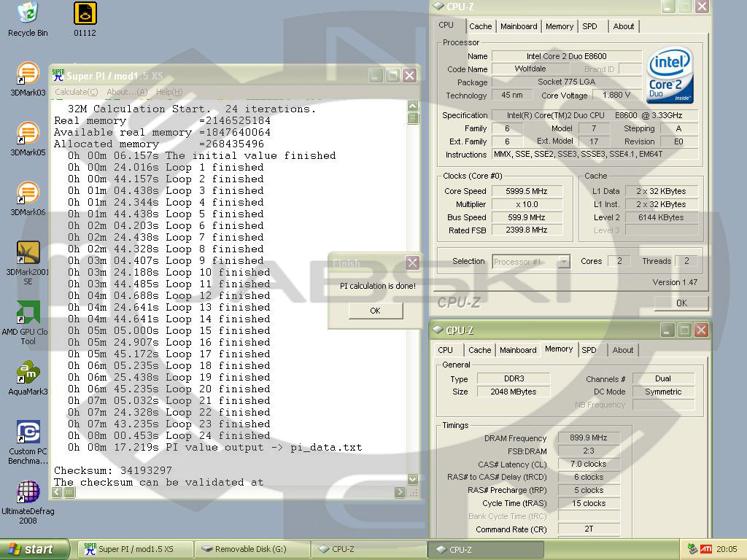
Task: Click the Checksum: 34193297 line
Action: pyautogui.click(x=113, y=470)
